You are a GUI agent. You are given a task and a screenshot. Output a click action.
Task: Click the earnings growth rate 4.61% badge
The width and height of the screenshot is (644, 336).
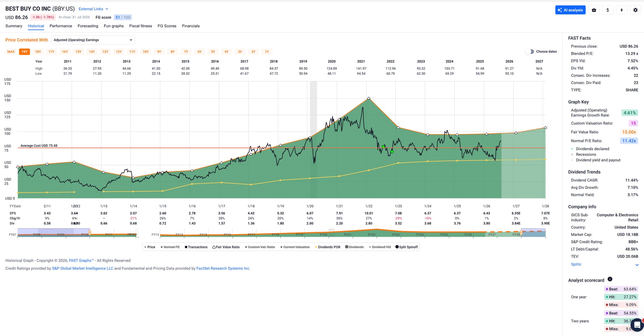[x=630, y=113]
